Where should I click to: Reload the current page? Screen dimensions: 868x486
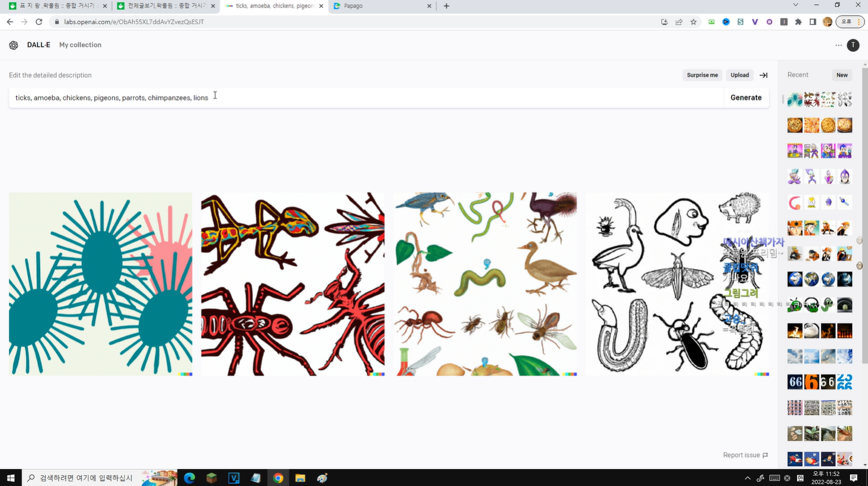click(39, 22)
